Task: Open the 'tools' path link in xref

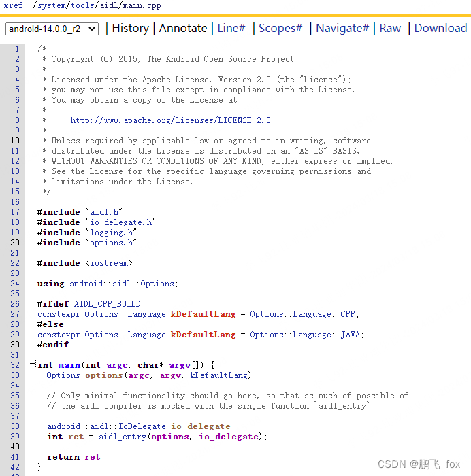Action: click(82, 5)
